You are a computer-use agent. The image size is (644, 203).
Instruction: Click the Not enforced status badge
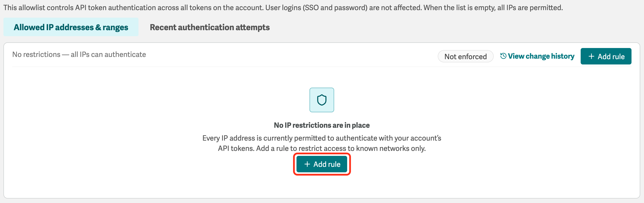coord(465,56)
